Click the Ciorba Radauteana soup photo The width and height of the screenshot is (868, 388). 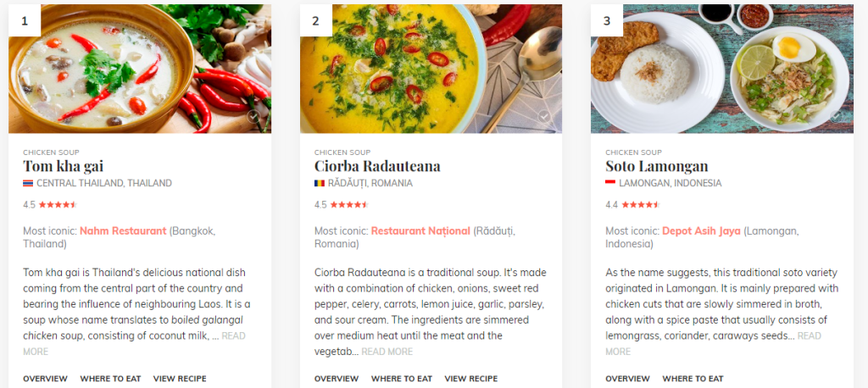pyautogui.click(x=431, y=69)
